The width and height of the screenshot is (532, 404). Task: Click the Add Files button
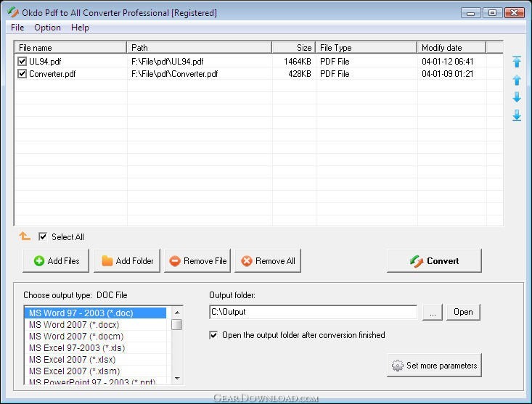click(56, 260)
